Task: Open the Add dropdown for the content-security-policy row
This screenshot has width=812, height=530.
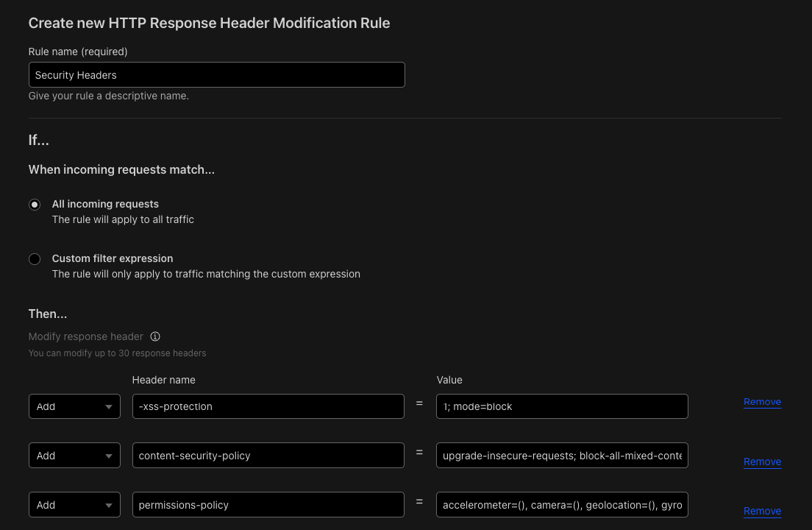Action: point(74,456)
